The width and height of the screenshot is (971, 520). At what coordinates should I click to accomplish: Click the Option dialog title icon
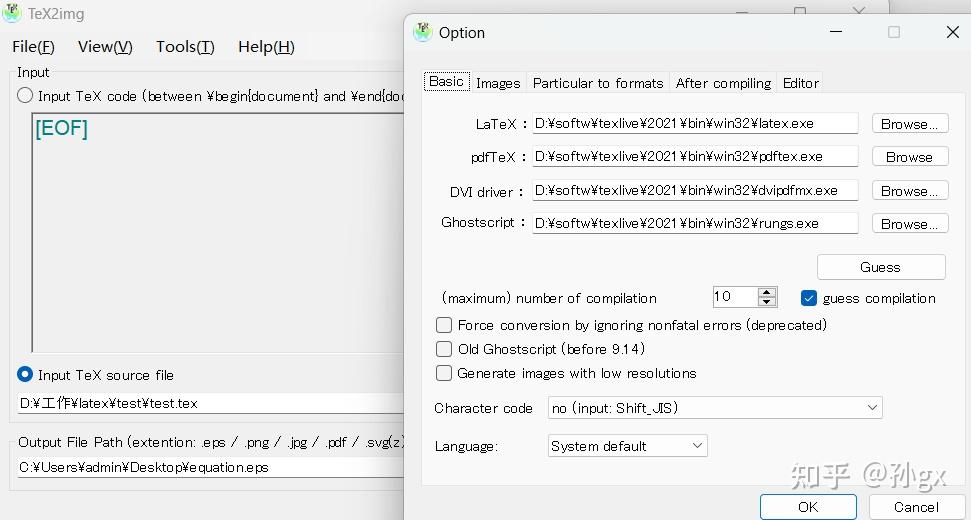coord(423,32)
